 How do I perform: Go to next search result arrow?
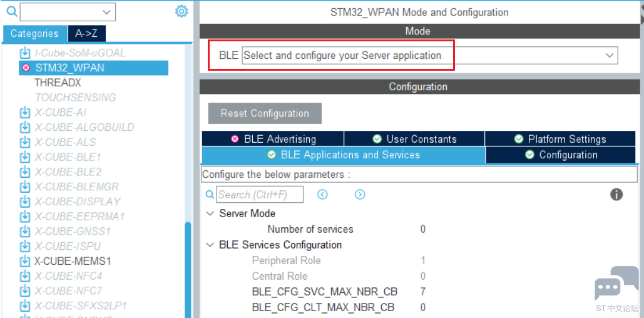(360, 194)
